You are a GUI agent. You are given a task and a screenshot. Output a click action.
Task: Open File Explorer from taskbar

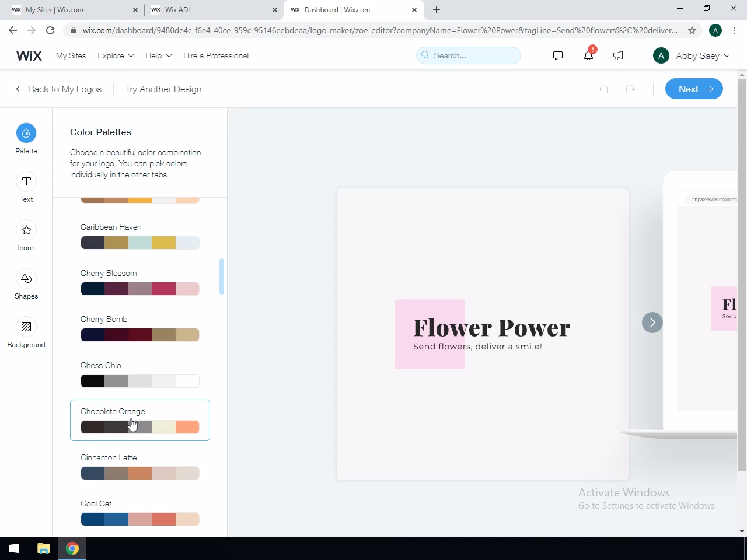click(x=44, y=548)
